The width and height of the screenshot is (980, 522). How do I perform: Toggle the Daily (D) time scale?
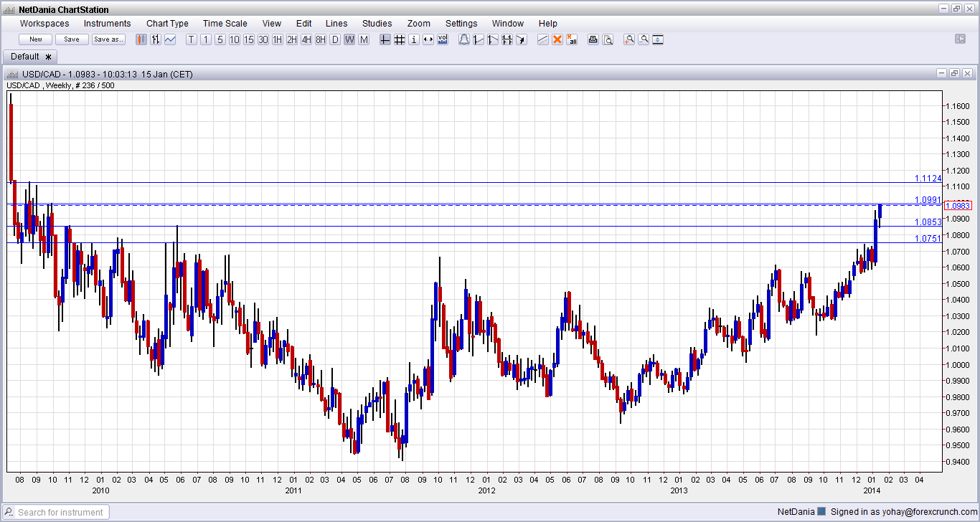coord(335,39)
